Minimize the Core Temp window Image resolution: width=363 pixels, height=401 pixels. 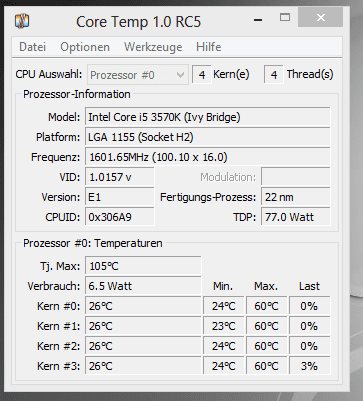258,20
